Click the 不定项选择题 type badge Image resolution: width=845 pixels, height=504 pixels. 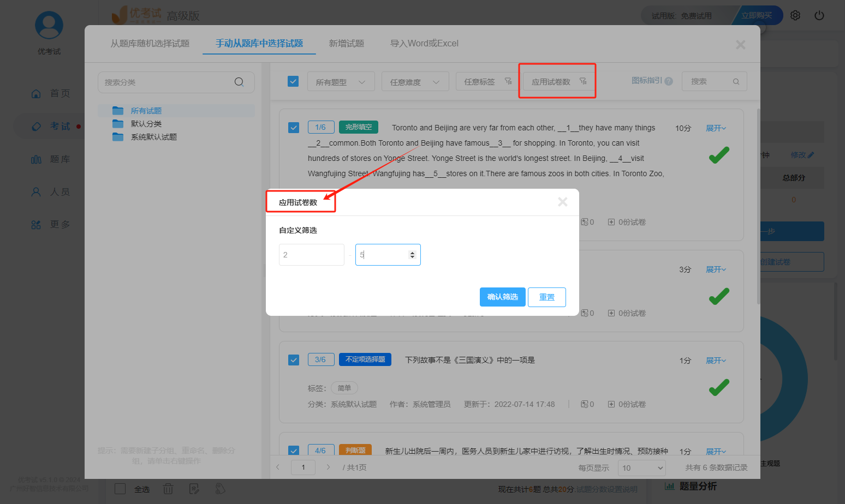point(365,359)
